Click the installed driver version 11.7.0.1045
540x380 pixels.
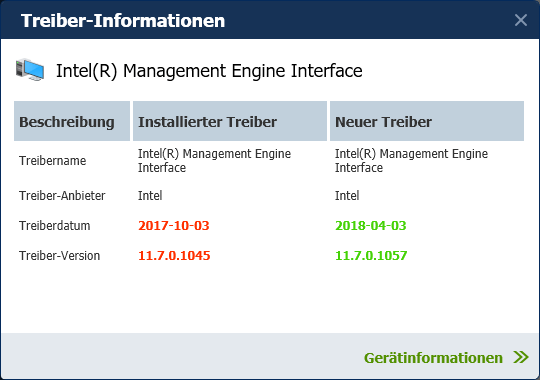[x=174, y=256]
